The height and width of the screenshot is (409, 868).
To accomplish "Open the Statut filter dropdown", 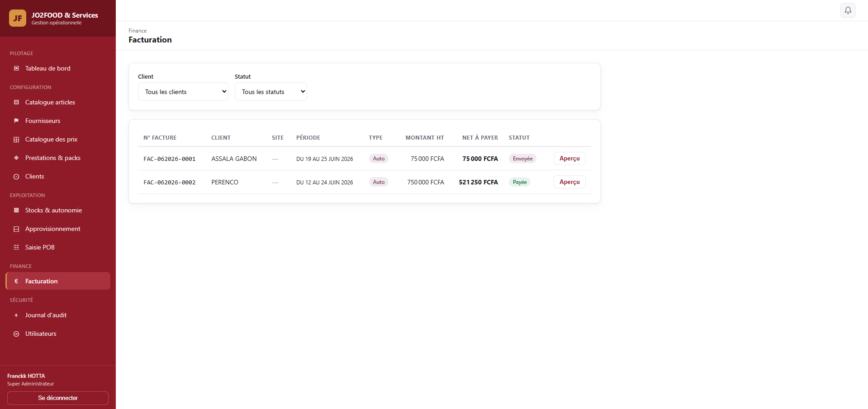I will pos(271,92).
